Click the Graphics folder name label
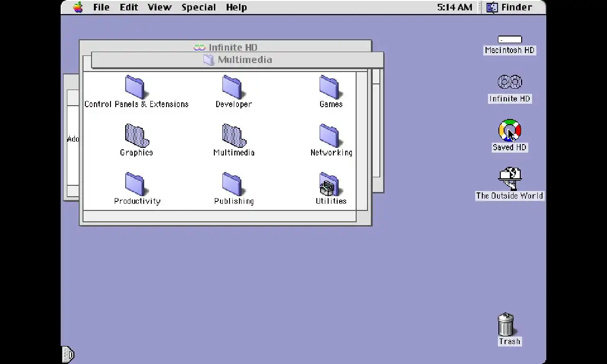Viewport: 607px width, 364px height. pos(137,153)
